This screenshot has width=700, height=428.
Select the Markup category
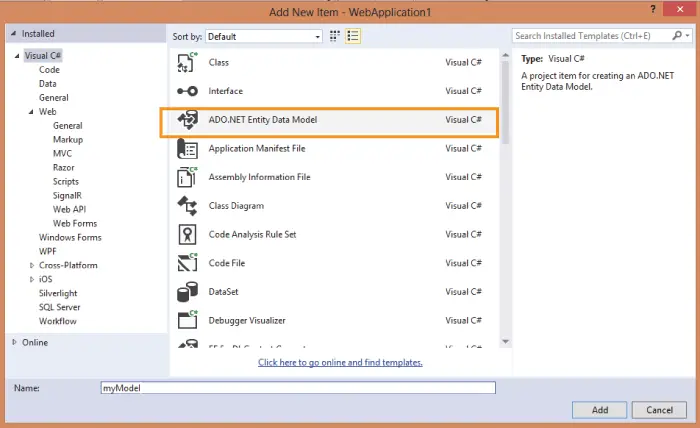point(68,140)
